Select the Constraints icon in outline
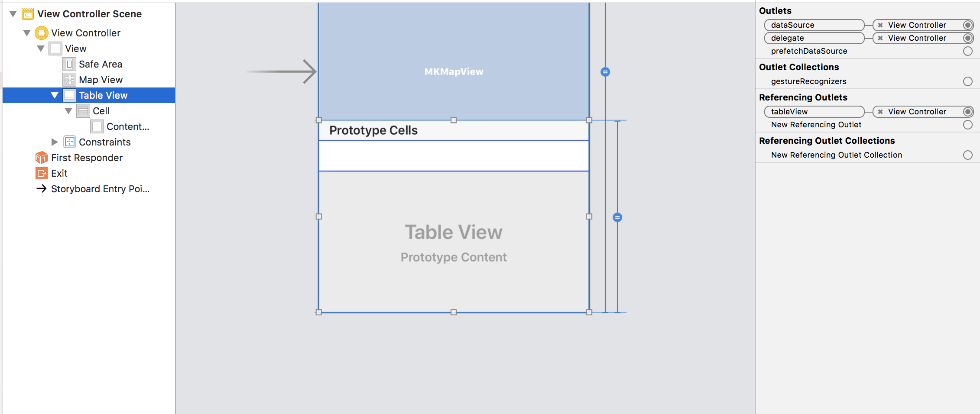 point(69,142)
